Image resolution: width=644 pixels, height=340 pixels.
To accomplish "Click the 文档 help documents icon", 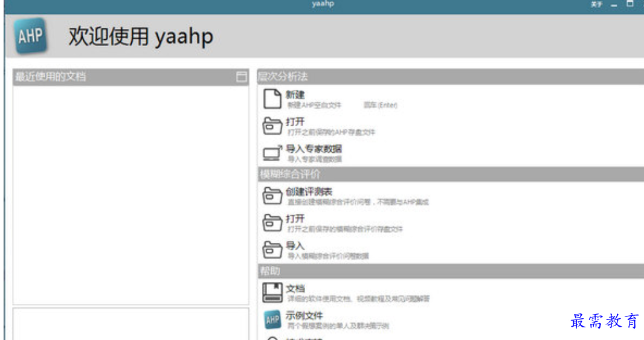I will pos(272,292).
